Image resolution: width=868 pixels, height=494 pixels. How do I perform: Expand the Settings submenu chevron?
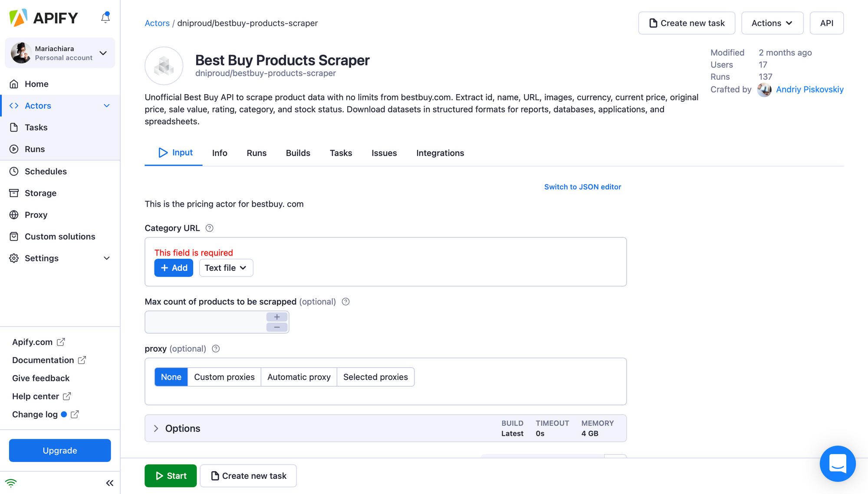click(x=107, y=258)
